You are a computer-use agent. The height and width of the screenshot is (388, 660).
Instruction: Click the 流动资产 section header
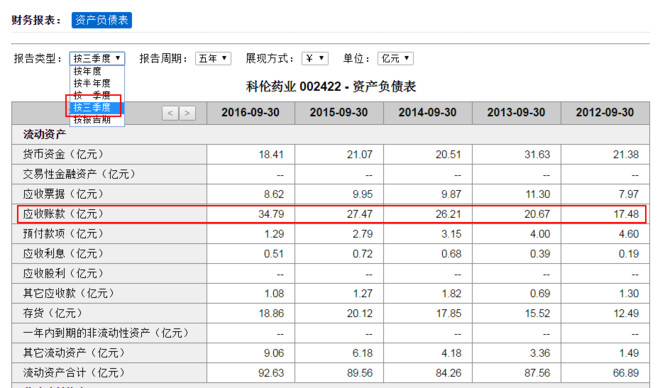pyautogui.click(x=44, y=134)
